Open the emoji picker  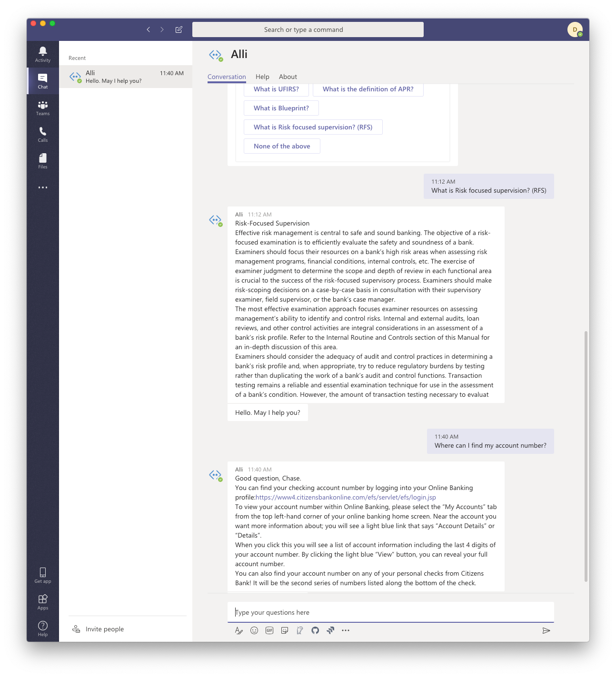pos(254,630)
